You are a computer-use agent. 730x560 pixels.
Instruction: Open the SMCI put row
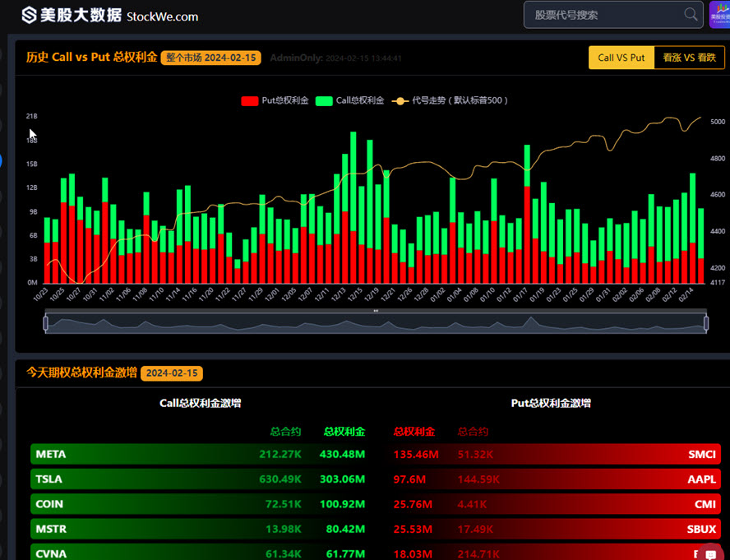(x=557, y=454)
